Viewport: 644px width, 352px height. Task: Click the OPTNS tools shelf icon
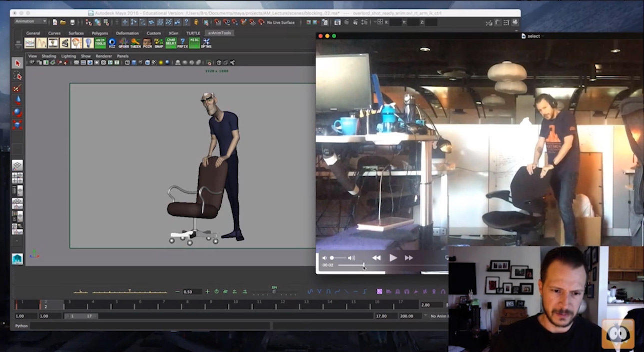[x=206, y=43]
